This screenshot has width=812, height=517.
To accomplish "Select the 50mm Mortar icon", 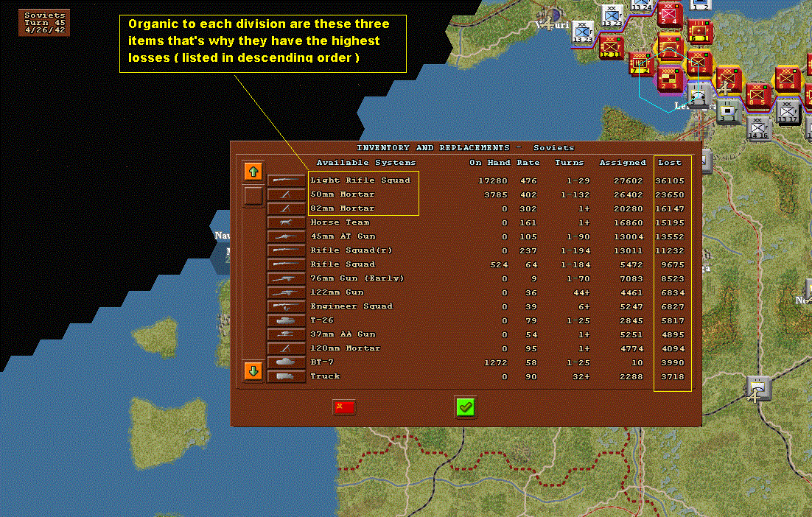I will (x=286, y=194).
